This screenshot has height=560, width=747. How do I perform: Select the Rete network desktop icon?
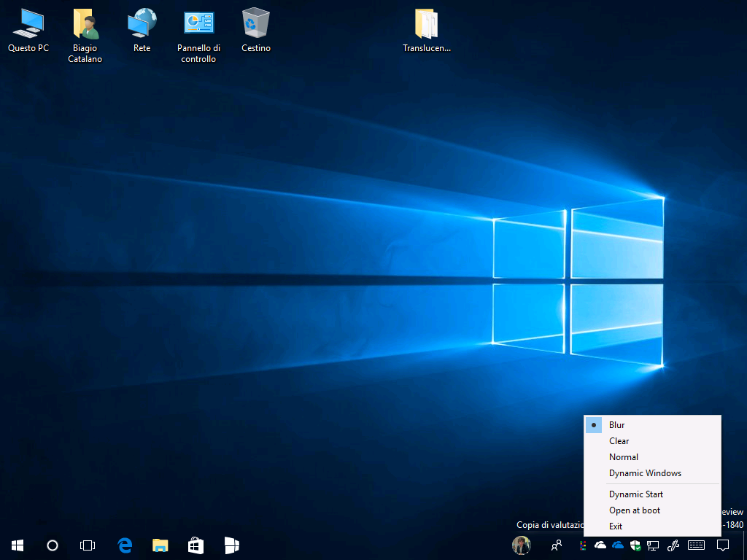[x=142, y=29]
